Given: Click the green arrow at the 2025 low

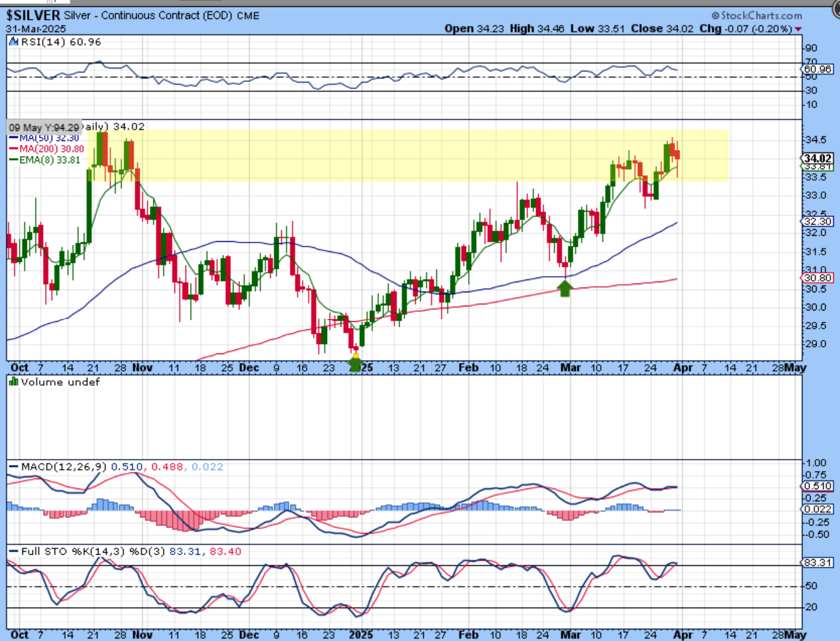Looking at the screenshot, I should 355,363.
